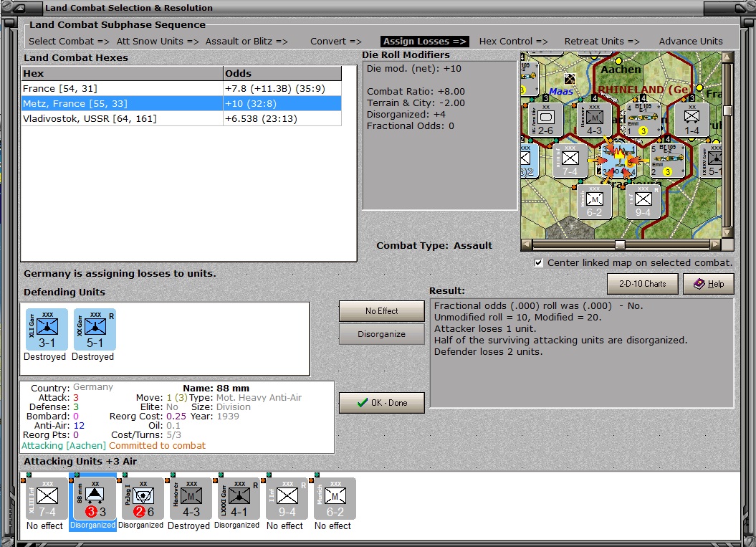Select the Hanover 4-3 attacking unit

click(191, 499)
